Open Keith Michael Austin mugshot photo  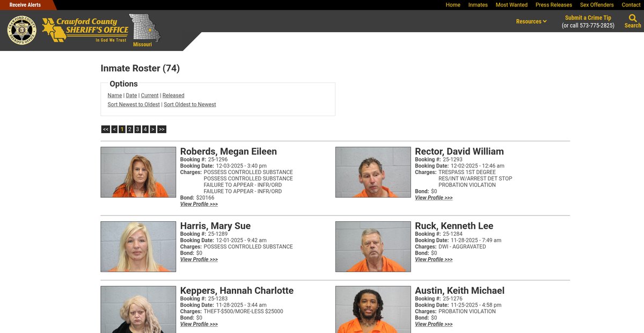(373, 309)
